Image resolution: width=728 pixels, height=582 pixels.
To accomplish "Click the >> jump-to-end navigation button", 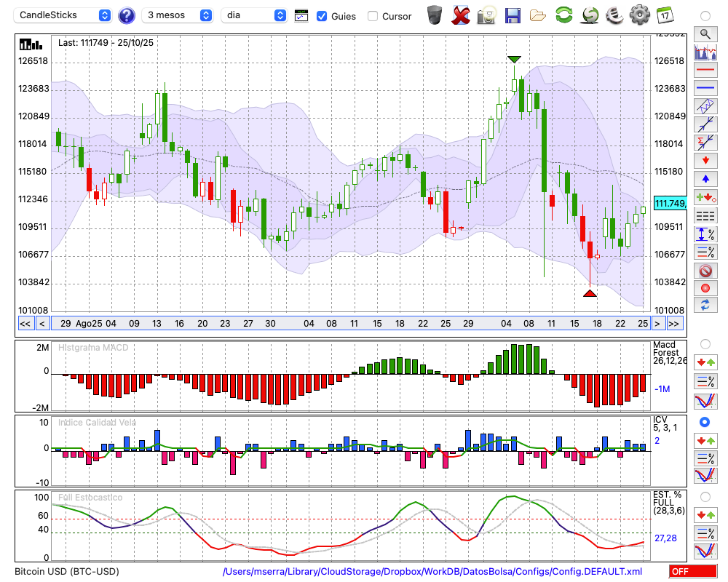I will [x=674, y=324].
